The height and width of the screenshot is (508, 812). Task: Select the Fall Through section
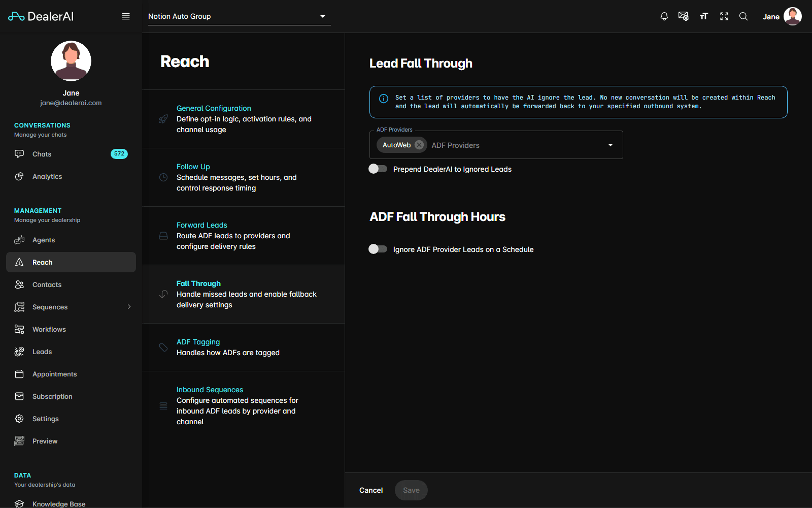(244, 294)
